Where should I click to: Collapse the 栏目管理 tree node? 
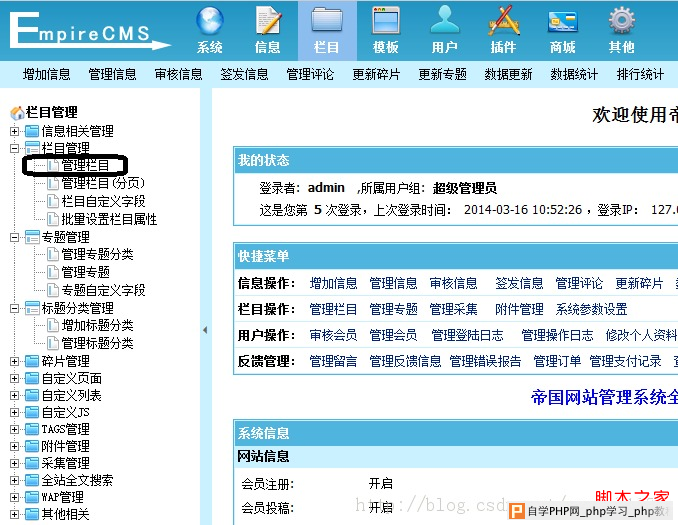click(x=14, y=148)
